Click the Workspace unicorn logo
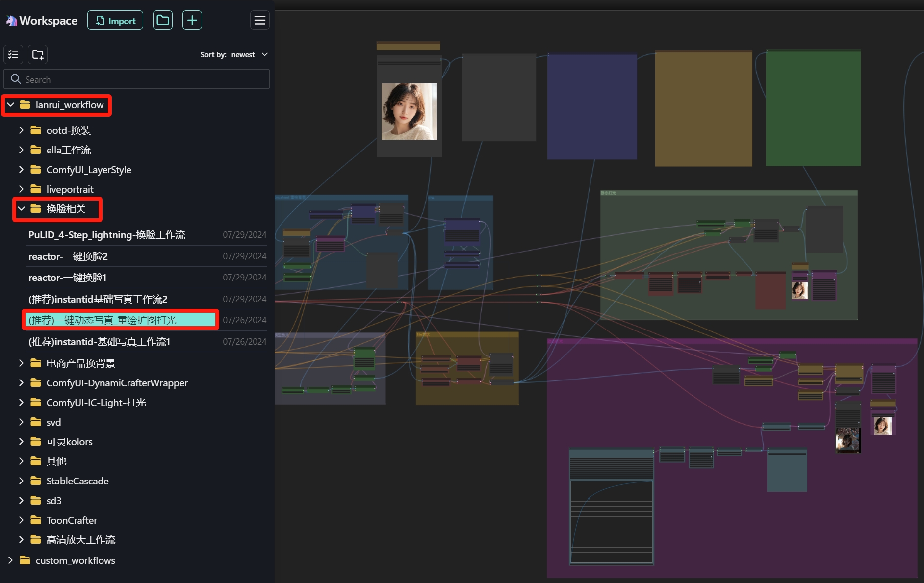 click(x=11, y=21)
